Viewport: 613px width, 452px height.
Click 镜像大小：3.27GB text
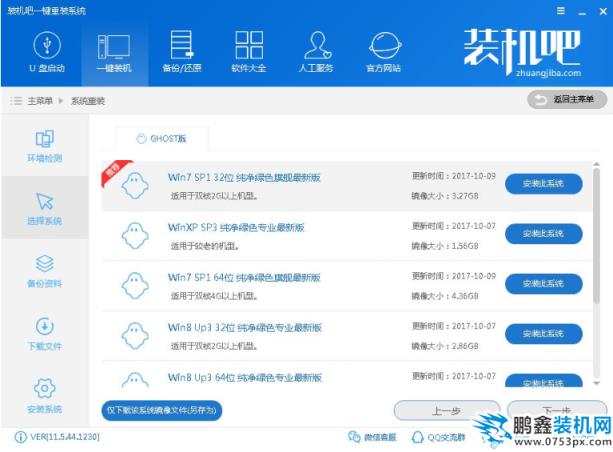click(x=445, y=196)
